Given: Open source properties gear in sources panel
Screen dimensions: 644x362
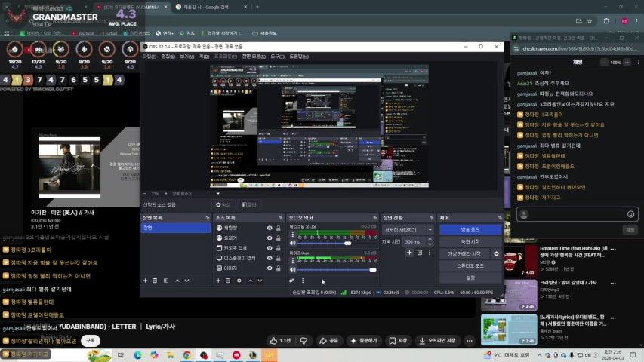Looking at the screenshot, I should coord(239,281).
